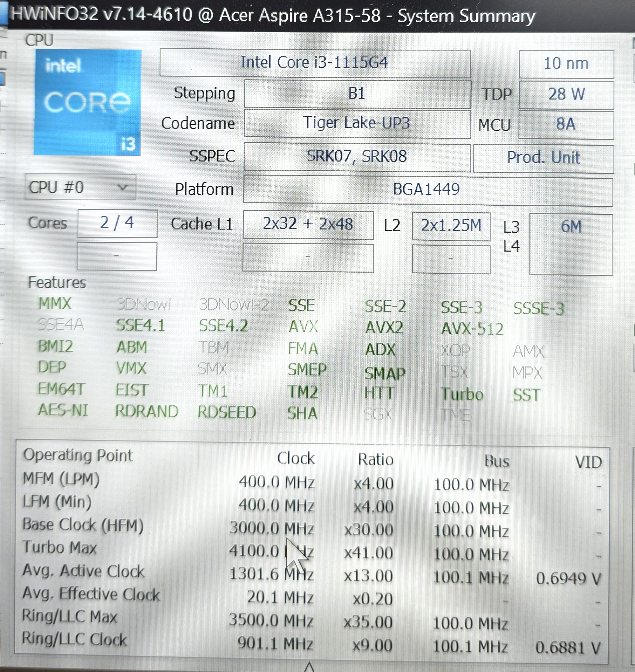Viewport: 635px width, 672px height.
Task: Click the MMX feature flag
Action: click(55, 303)
